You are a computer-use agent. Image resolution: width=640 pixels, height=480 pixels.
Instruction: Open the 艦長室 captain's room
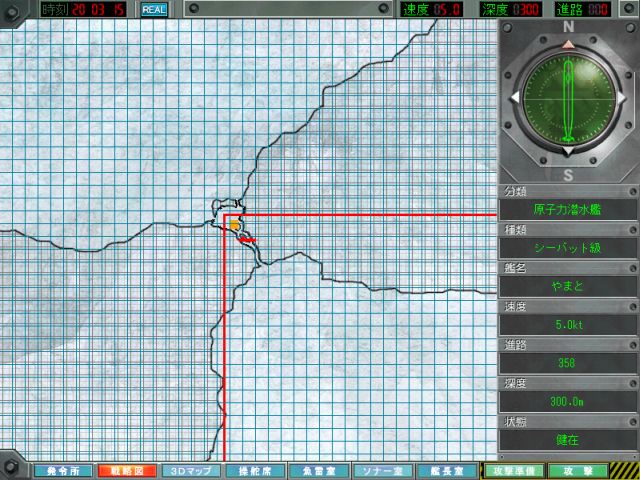tap(446, 470)
